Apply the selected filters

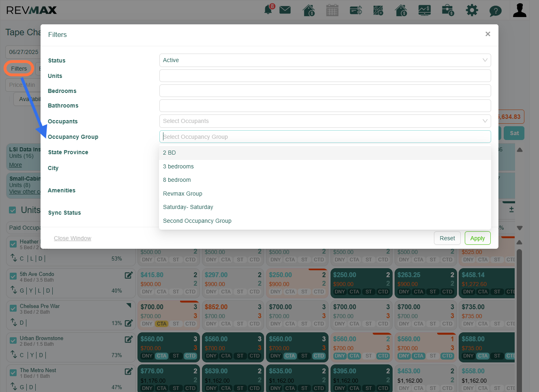(x=478, y=238)
